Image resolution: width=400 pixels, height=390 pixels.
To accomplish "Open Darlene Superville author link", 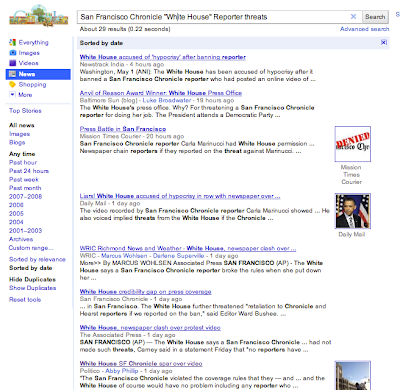I will pos(178,256).
